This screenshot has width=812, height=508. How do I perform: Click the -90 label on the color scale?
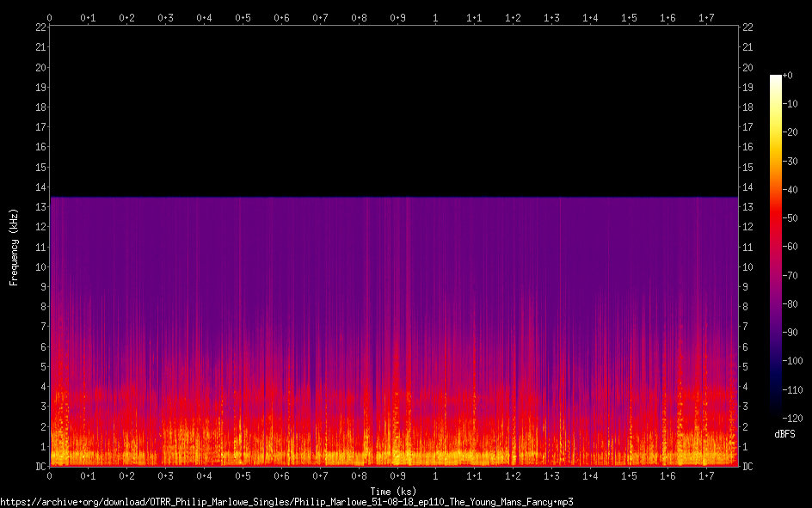tap(790, 334)
